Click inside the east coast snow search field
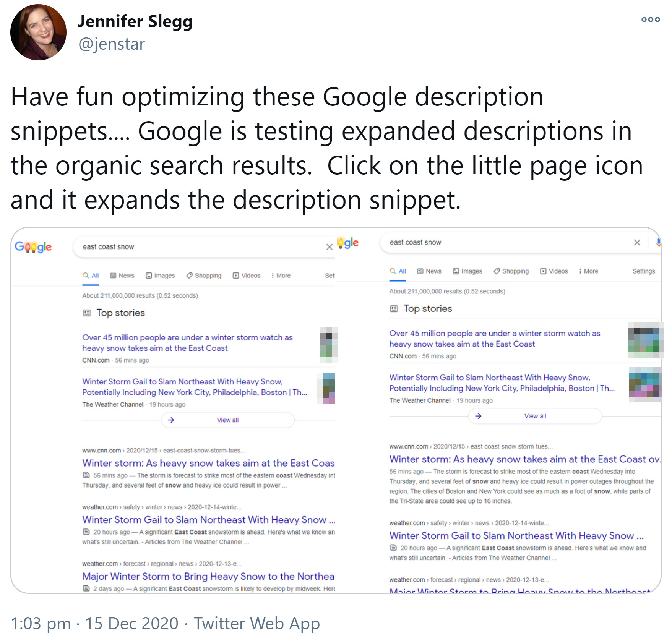This screenshot has height=637, width=672. pos(153,246)
